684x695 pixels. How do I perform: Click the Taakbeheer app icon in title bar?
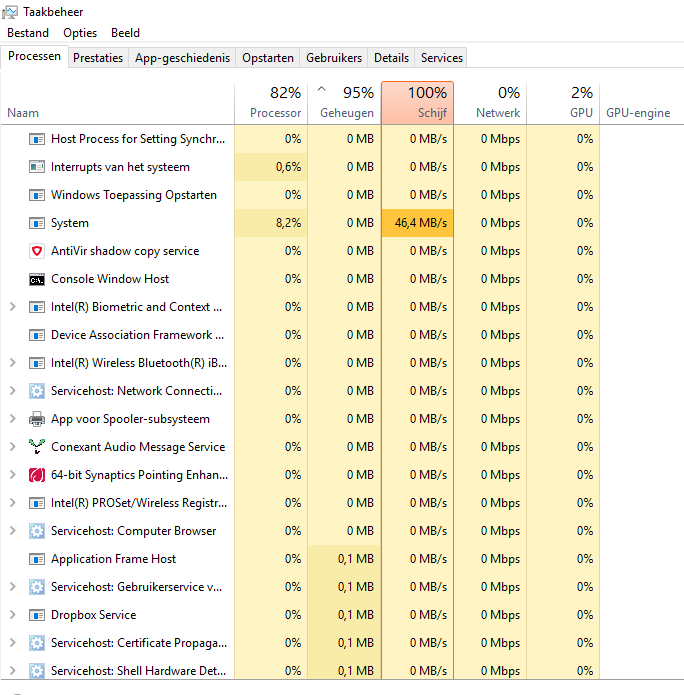(x=10, y=12)
